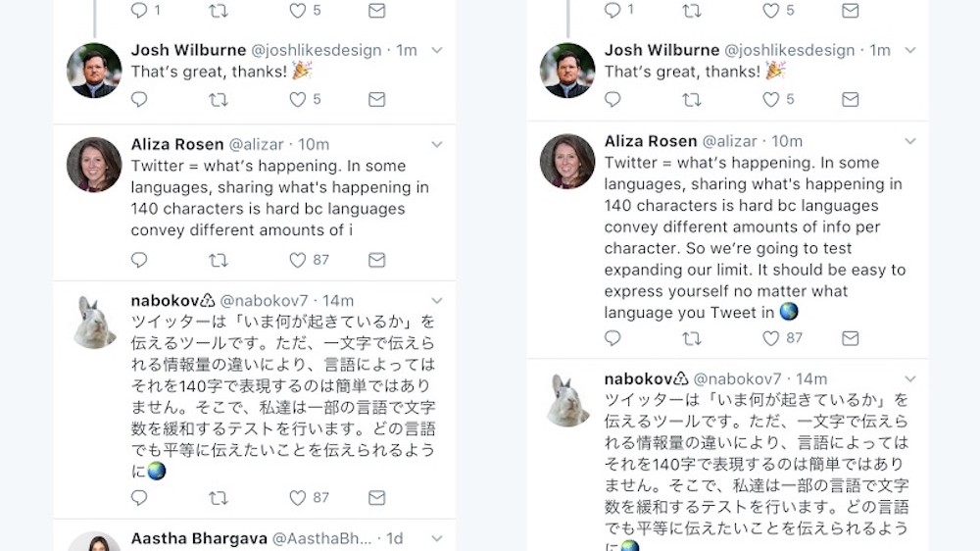Reply to Josh Wilburne's tweet in left feed
Screen dimensions: 980x551
pyautogui.click(x=139, y=100)
